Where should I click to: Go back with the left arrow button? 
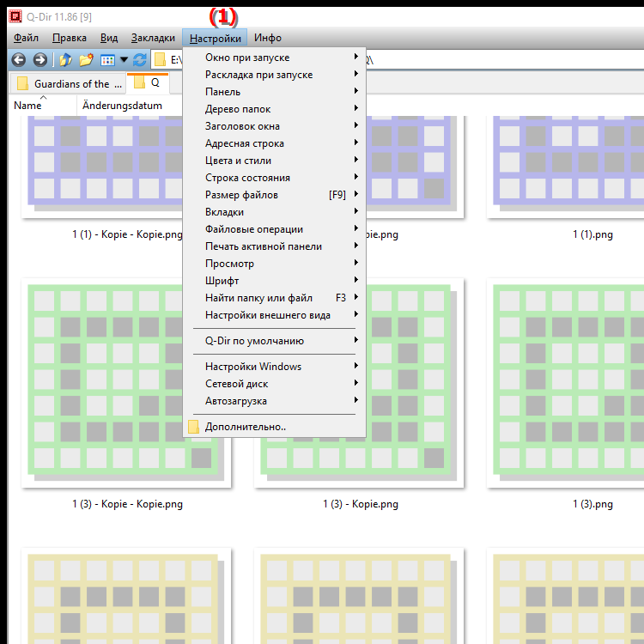coord(19,60)
